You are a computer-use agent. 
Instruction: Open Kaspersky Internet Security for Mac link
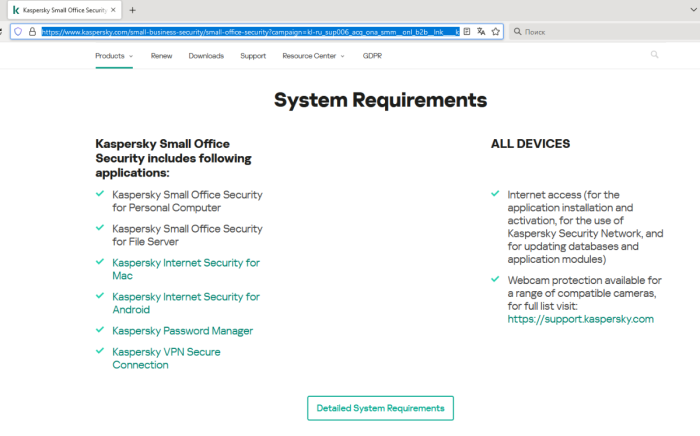pos(186,269)
